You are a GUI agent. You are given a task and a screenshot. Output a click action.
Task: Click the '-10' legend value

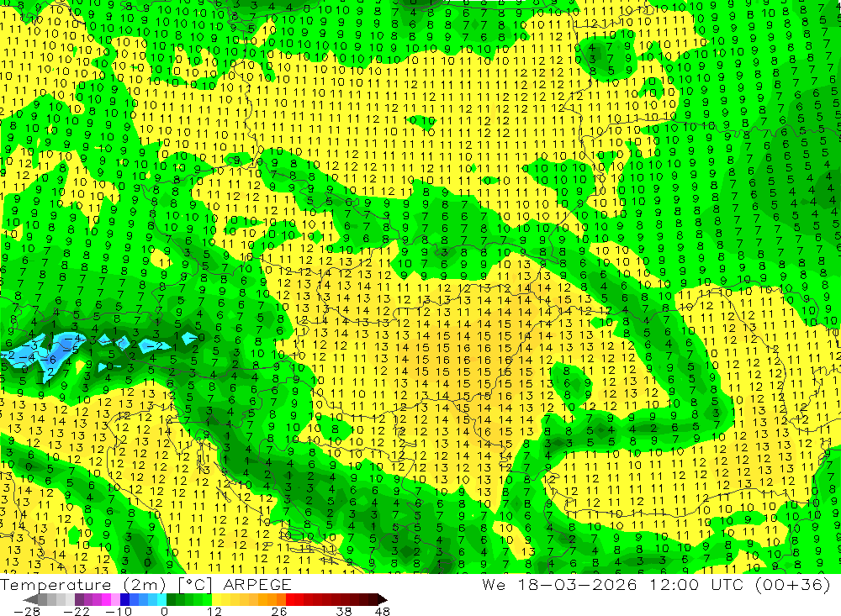pyautogui.click(x=118, y=611)
